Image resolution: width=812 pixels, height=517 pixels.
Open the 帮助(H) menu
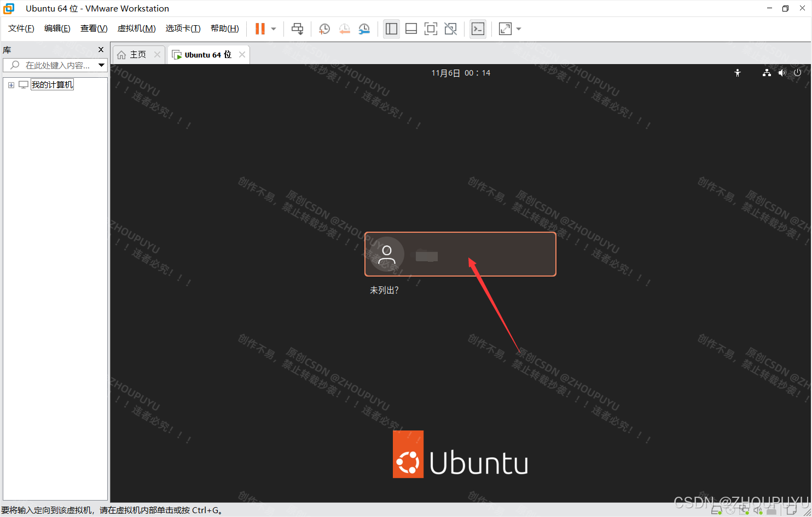pyautogui.click(x=225, y=28)
